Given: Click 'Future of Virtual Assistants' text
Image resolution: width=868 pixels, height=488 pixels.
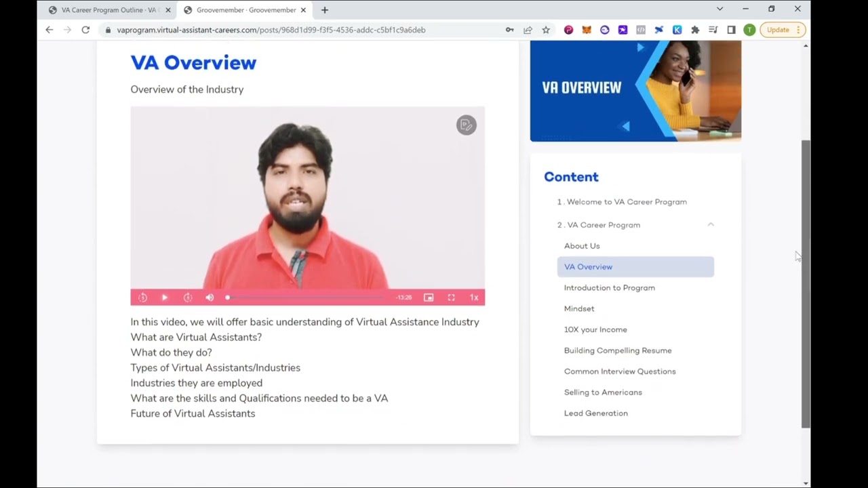Looking at the screenshot, I should (193, 413).
